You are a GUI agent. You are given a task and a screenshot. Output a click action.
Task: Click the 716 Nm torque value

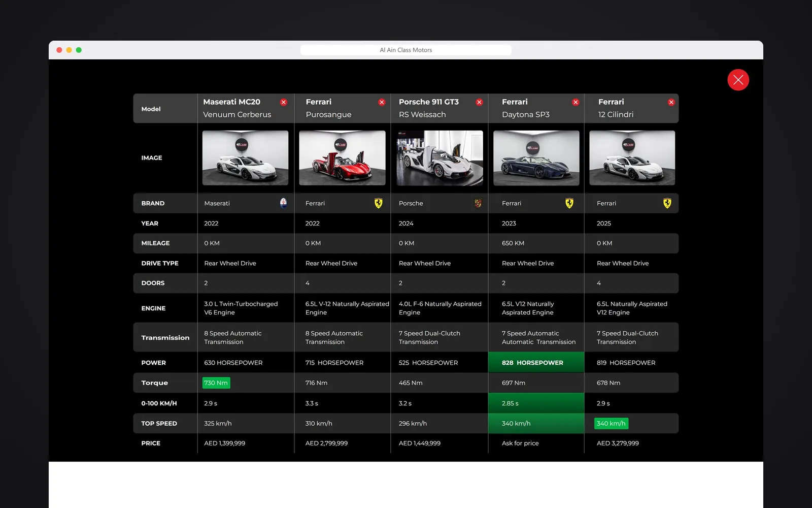coord(317,383)
